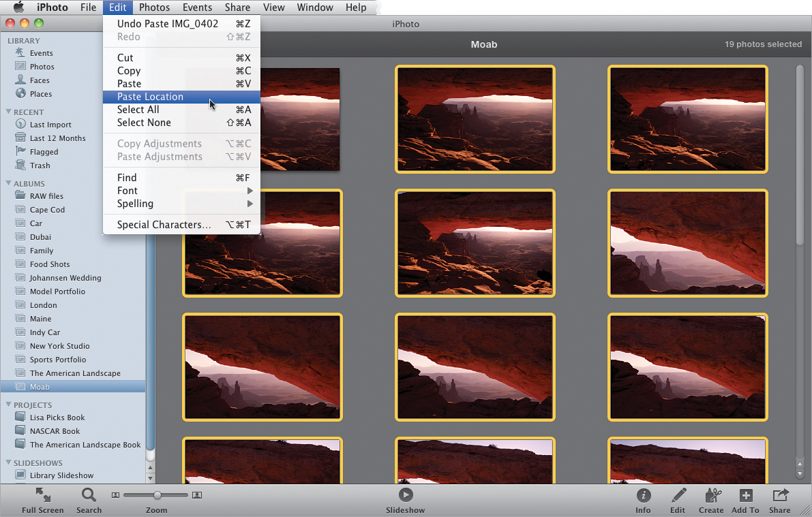
Task: Open the Help menu
Action: [356, 7]
